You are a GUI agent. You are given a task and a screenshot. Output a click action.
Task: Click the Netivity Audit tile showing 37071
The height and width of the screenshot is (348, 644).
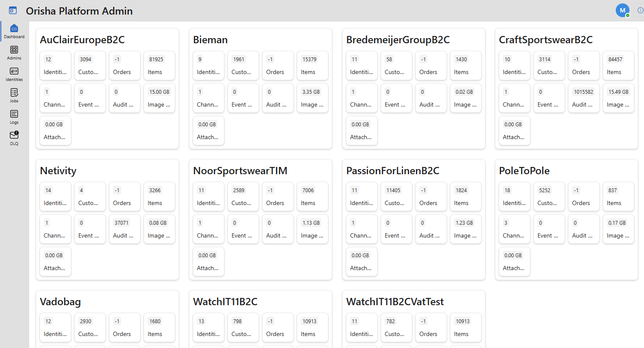(124, 229)
